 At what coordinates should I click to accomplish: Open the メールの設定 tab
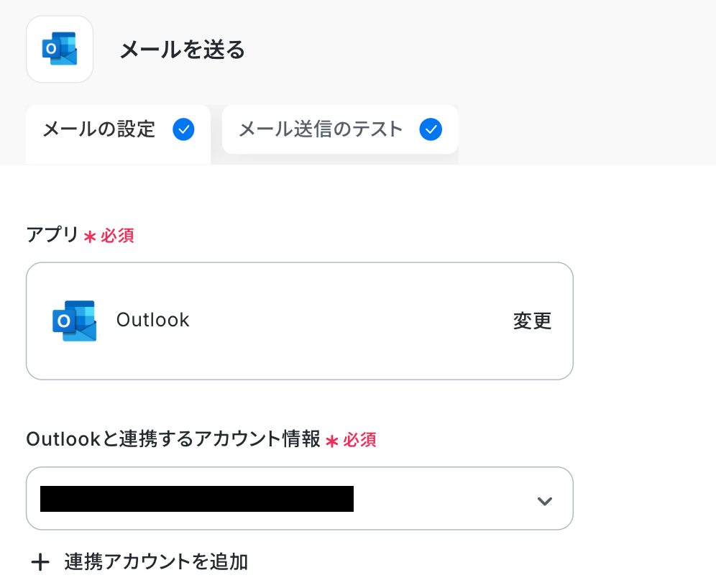[x=99, y=130]
